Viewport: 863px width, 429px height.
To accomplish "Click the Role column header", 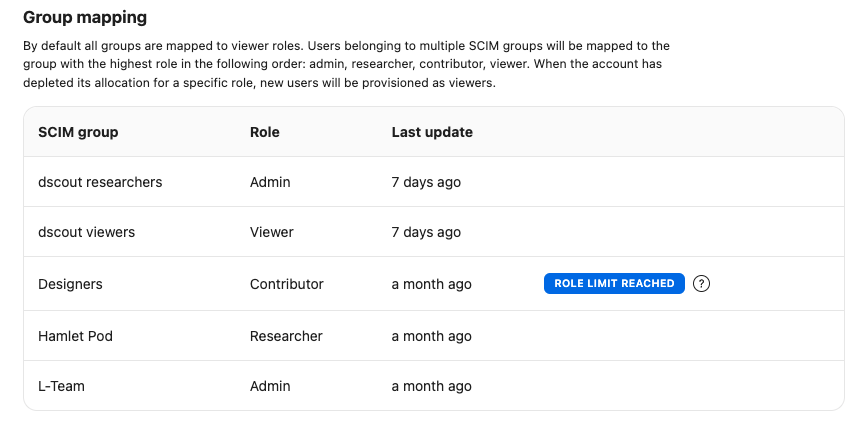I will (x=265, y=132).
